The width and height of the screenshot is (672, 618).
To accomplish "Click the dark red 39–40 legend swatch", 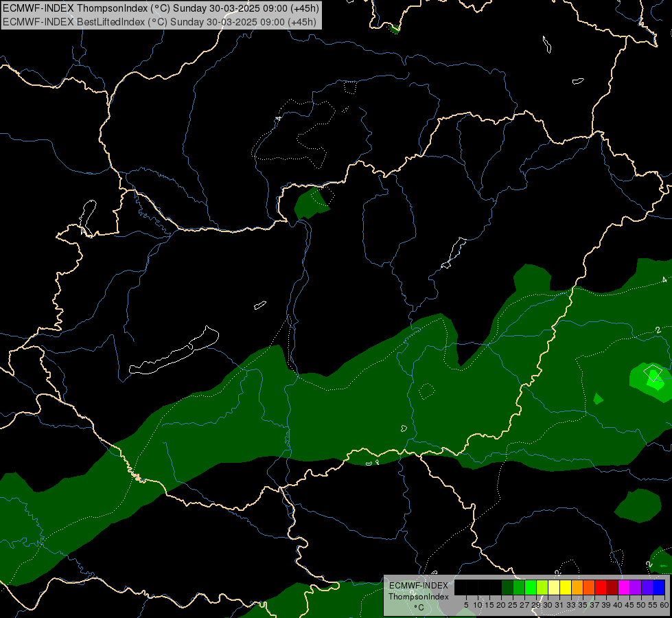I will [x=612, y=587].
